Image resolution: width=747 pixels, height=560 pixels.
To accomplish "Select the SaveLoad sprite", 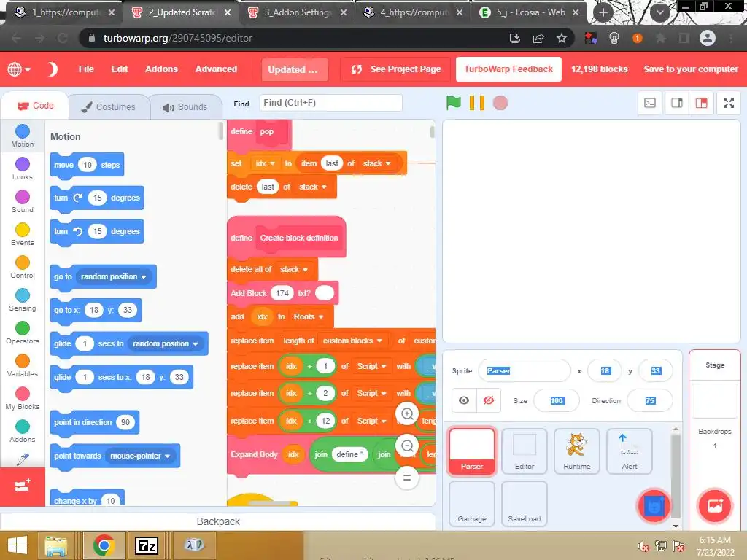I will pos(524,503).
